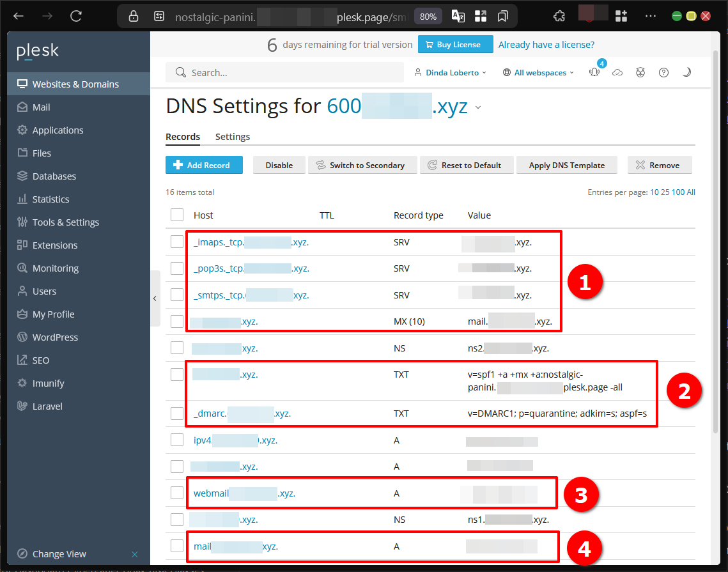Click the Add Record button
728x572 pixels.
204,165
